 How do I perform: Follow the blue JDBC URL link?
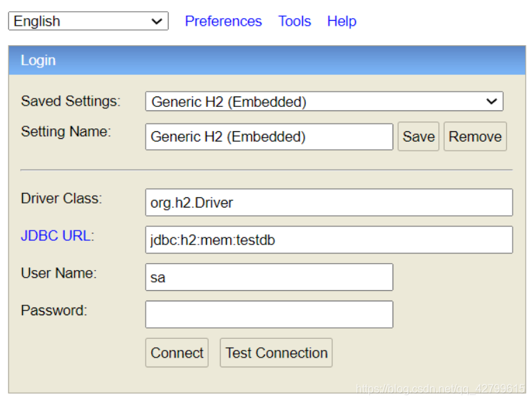(x=56, y=235)
